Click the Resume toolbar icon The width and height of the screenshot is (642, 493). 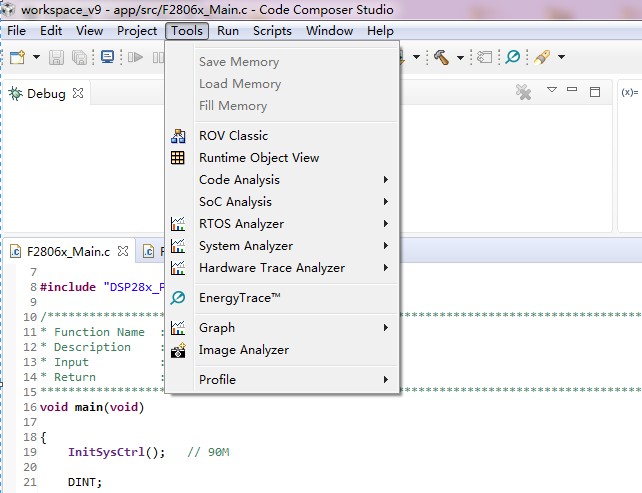tap(135, 57)
